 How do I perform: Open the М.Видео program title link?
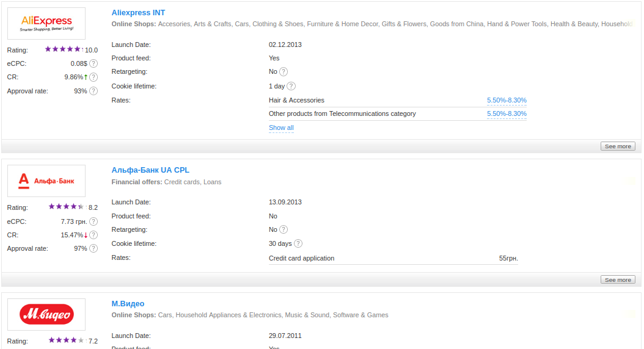[128, 303]
